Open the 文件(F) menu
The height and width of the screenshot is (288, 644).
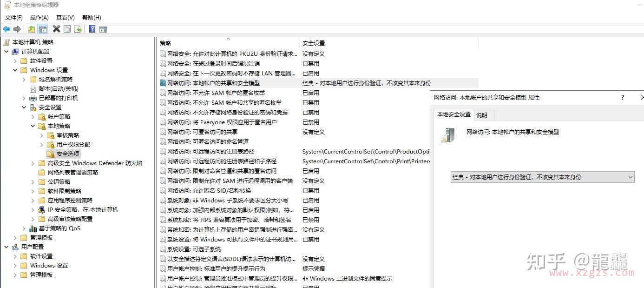coord(13,17)
